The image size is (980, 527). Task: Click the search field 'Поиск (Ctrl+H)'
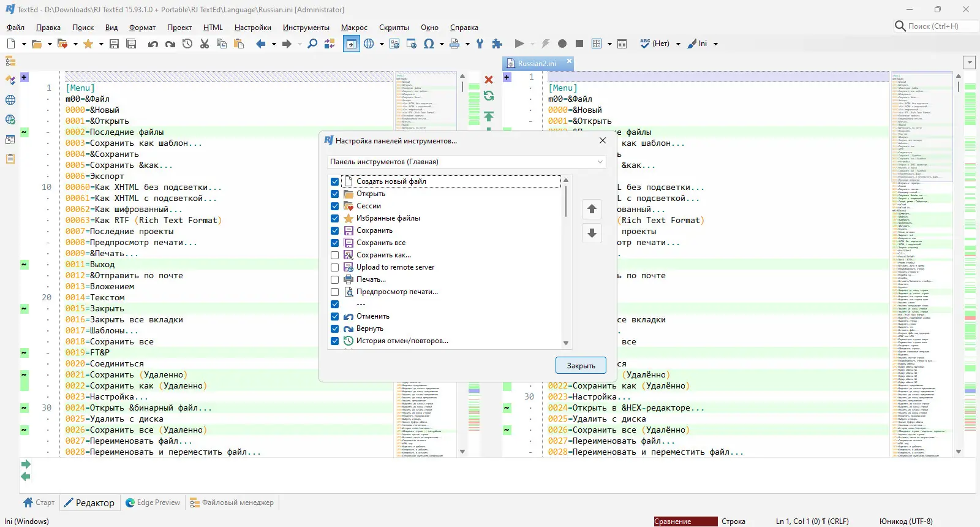click(x=935, y=26)
